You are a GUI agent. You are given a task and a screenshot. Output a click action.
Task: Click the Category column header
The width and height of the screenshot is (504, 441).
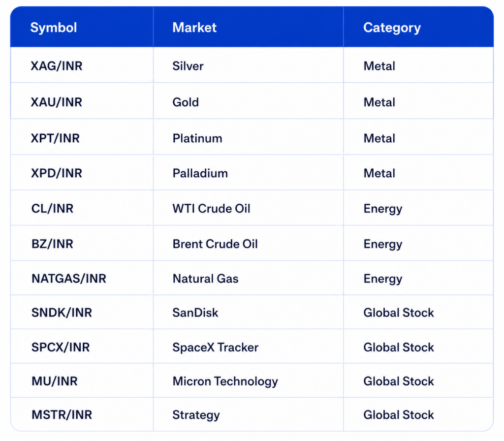click(392, 28)
